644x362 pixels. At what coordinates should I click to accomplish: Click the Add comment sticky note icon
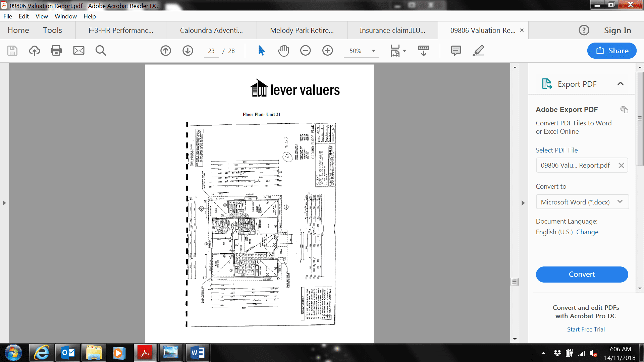point(456,51)
